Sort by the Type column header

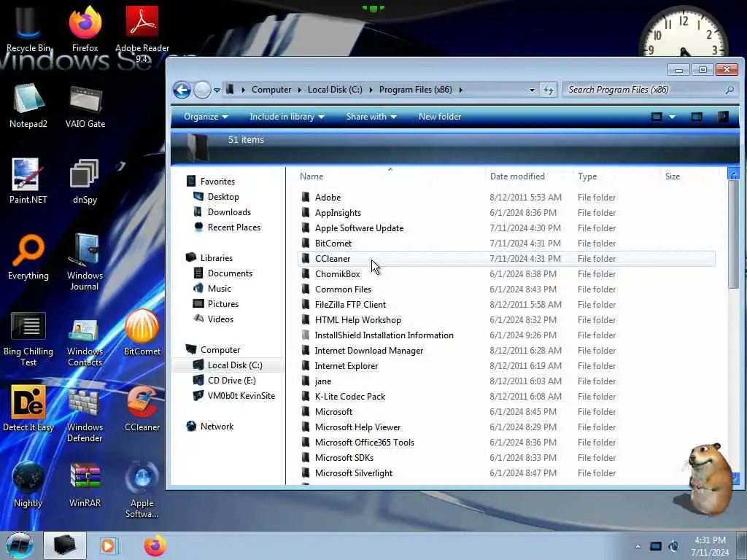(x=587, y=176)
